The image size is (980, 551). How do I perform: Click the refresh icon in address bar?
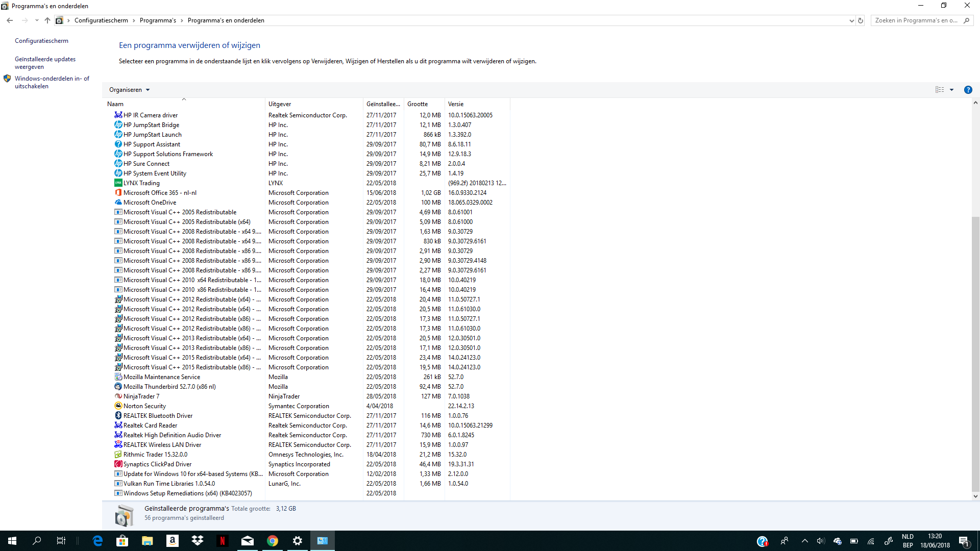(861, 20)
